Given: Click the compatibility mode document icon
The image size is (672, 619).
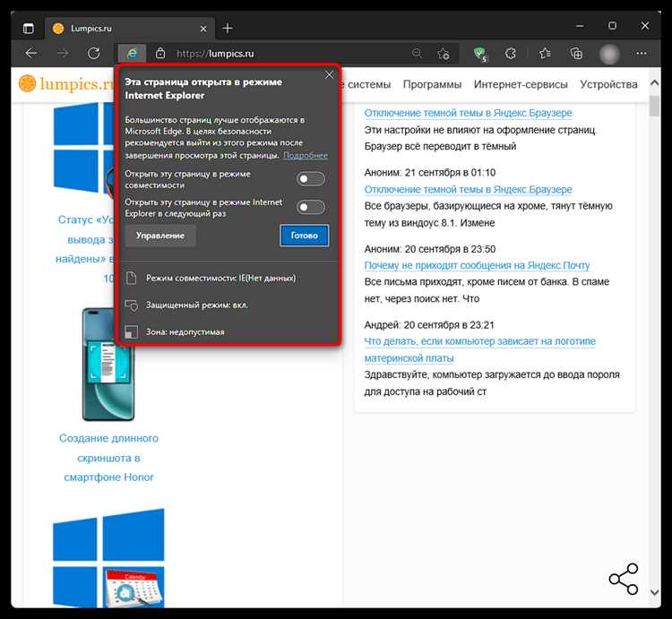Looking at the screenshot, I should (x=132, y=278).
